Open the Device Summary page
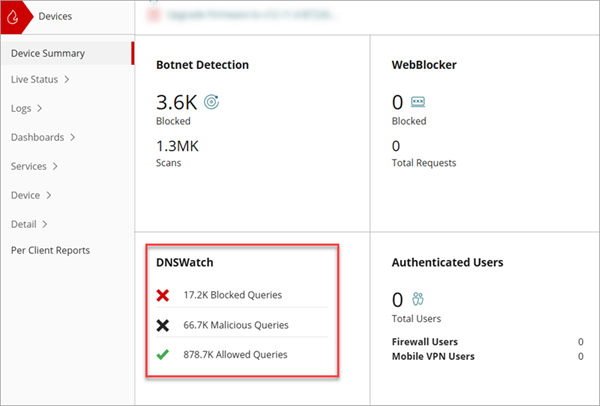Screen dimensions: 600x406 point(67,53)
